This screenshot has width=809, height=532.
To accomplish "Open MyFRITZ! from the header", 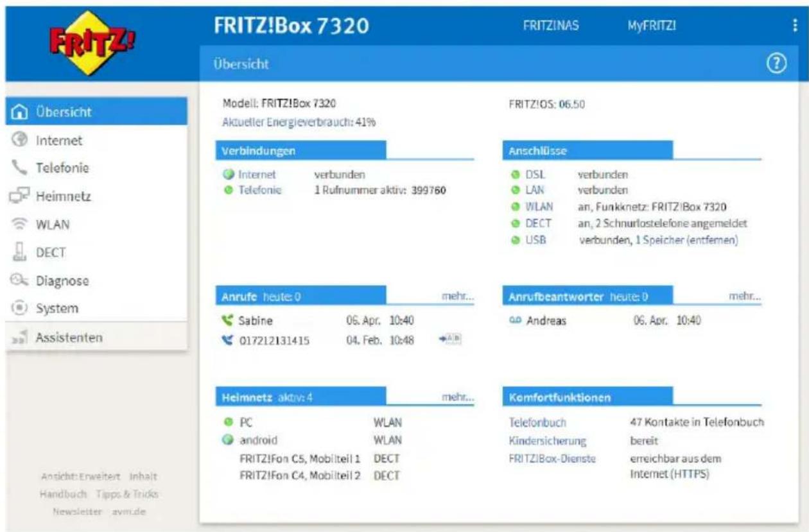I will [652, 25].
